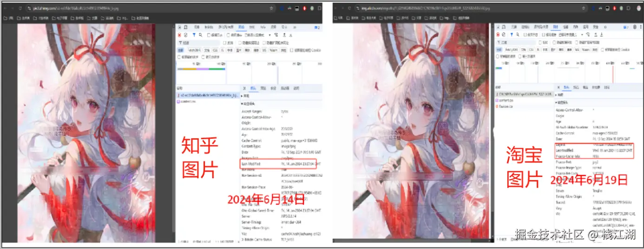Viewport: 644px width, 249px height.
Task: Show more DevTools tabs chevron in Taobao window
Action: [x=605, y=27]
